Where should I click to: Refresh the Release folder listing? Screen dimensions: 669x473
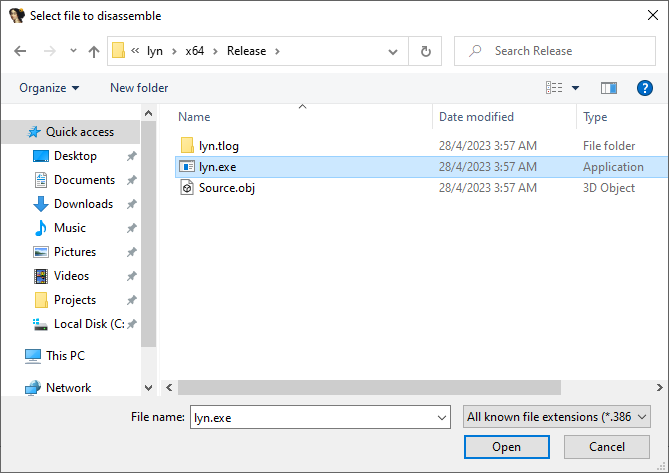(426, 51)
